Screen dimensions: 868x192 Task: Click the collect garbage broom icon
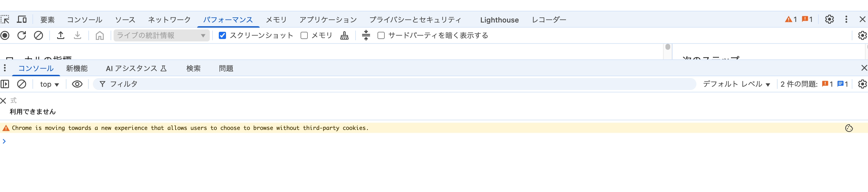[x=344, y=35]
